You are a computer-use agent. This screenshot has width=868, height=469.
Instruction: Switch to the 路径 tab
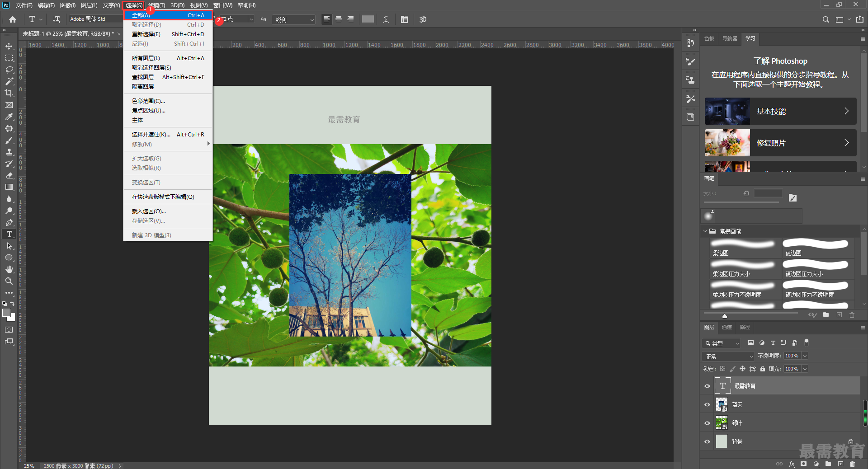[x=745, y=327]
